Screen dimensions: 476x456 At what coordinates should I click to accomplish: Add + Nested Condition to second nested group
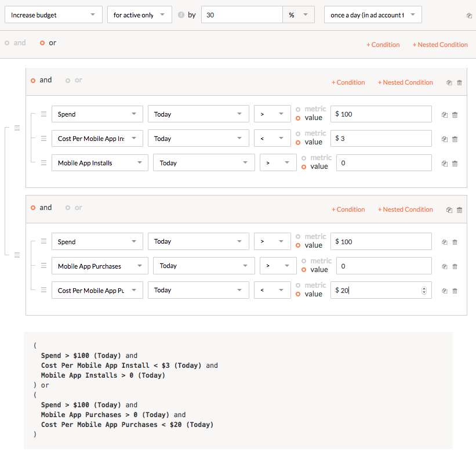(405, 209)
